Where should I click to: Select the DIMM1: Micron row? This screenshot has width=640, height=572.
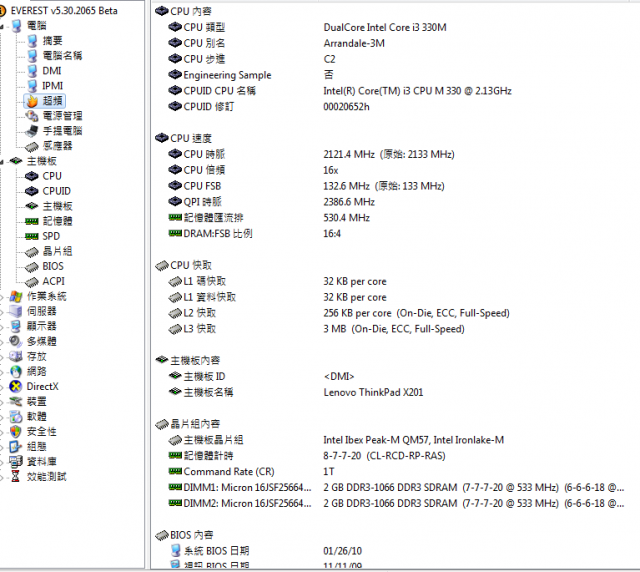tap(396, 487)
